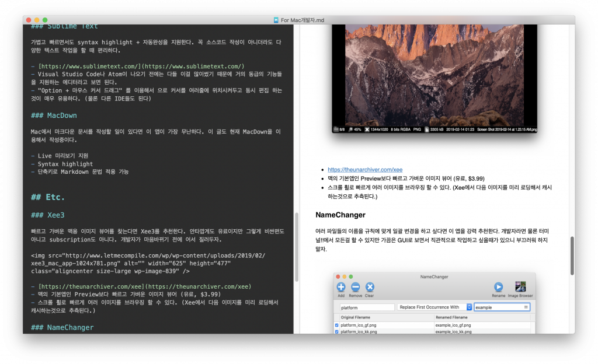The height and width of the screenshot is (364, 598).
Task: Open theunarchiver.com/xee link in preview
Action: coord(365,170)
